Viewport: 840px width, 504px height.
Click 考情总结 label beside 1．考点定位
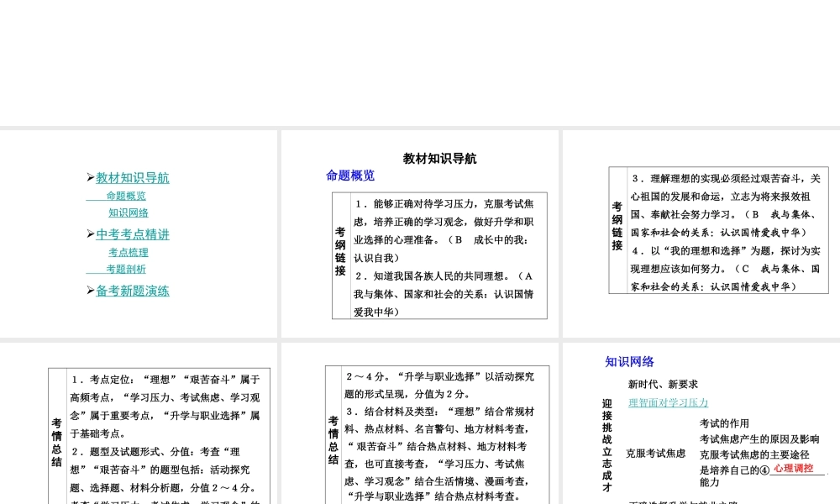tap(57, 443)
